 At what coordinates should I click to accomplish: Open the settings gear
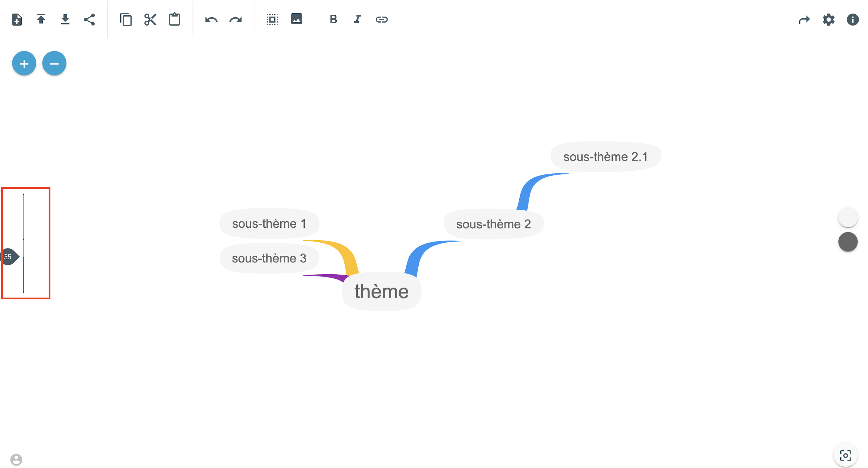pos(829,19)
